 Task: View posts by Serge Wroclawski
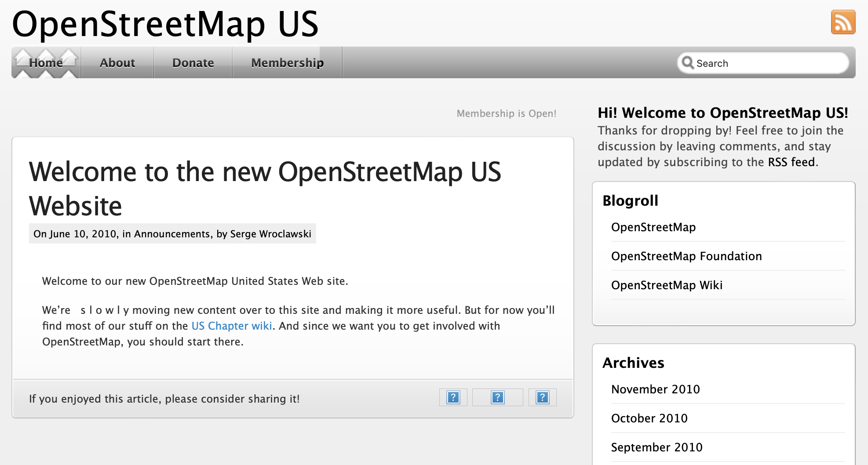270,234
